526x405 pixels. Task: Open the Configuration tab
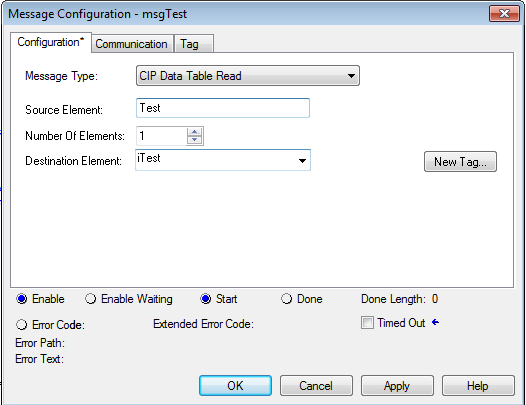pyautogui.click(x=50, y=42)
